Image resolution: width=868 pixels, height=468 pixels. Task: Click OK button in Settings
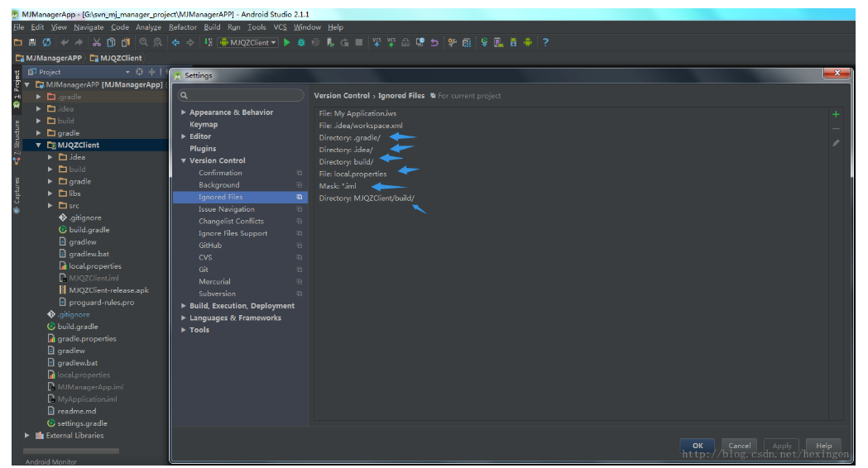click(x=698, y=446)
